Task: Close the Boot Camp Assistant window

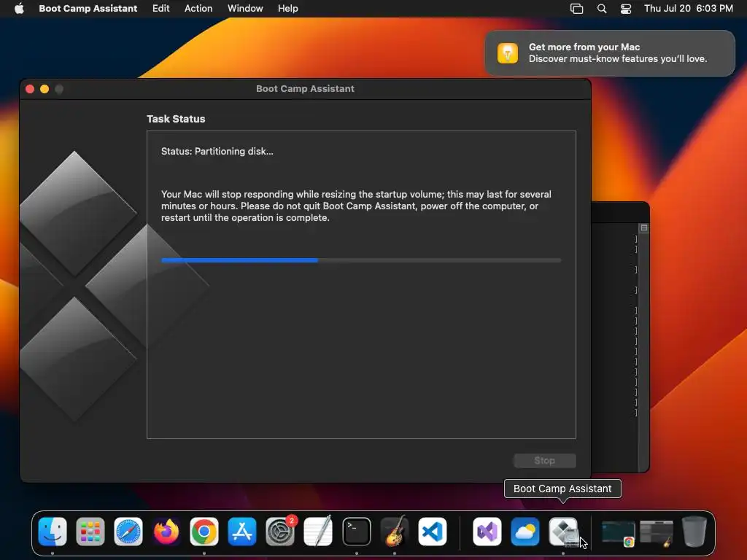Action: tap(30, 89)
